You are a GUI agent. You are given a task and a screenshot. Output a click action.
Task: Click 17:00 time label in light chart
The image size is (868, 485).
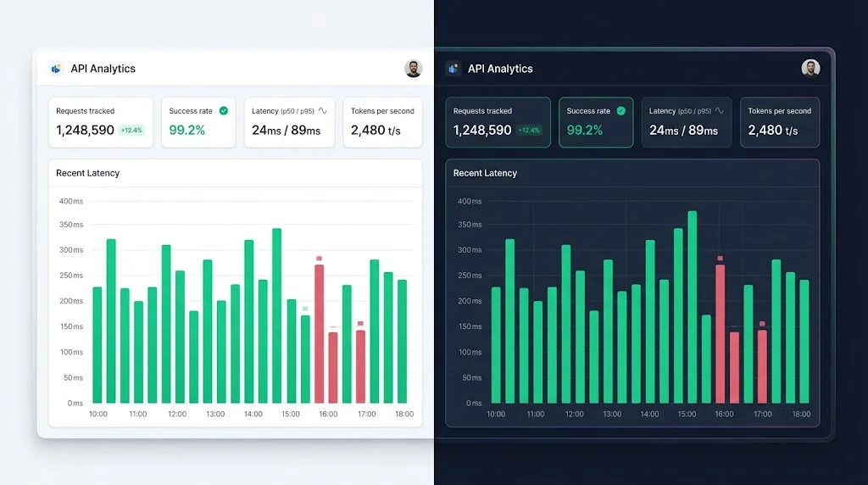coord(366,414)
